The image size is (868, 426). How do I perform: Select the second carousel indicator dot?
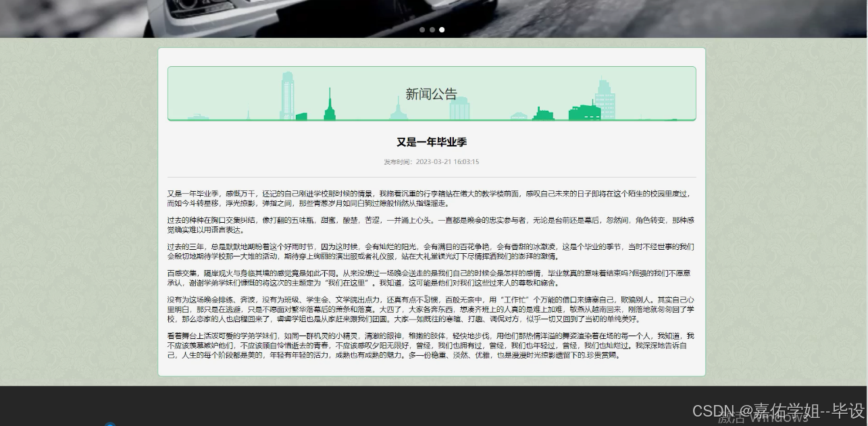(432, 30)
